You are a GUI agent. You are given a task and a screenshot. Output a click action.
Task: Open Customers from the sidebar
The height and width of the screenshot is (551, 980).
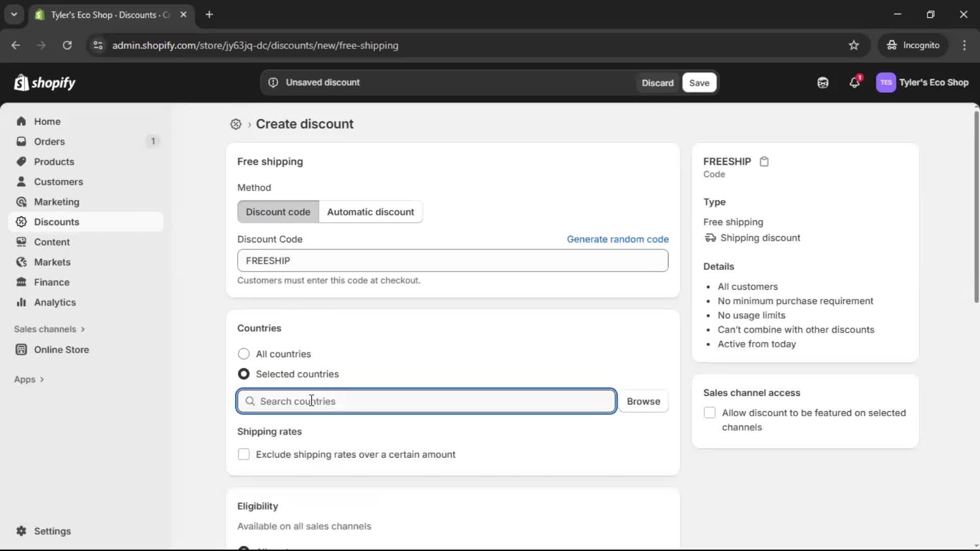point(59,181)
